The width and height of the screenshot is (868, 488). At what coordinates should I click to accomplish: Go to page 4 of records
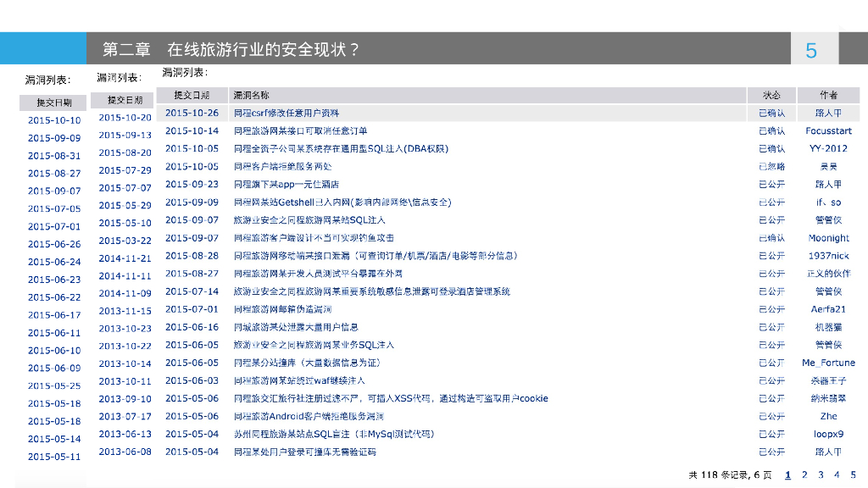[x=837, y=474]
